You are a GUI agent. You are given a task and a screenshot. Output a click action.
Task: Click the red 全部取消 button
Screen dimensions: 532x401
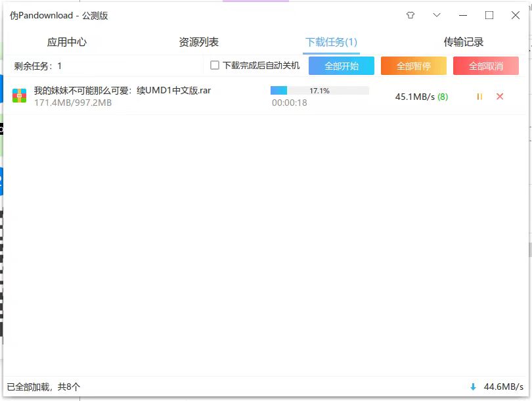pos(486,66)
